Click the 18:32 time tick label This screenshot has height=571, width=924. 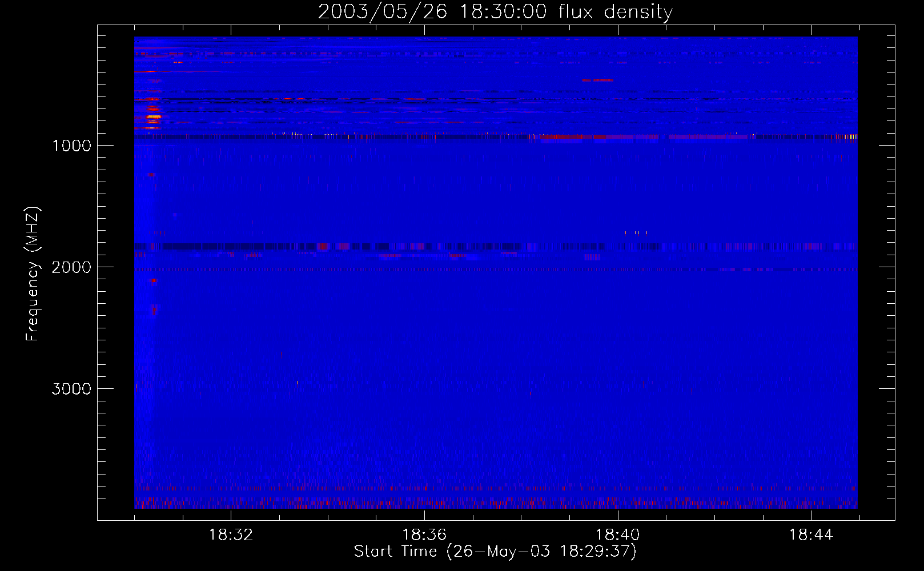(x=231, y=535)
